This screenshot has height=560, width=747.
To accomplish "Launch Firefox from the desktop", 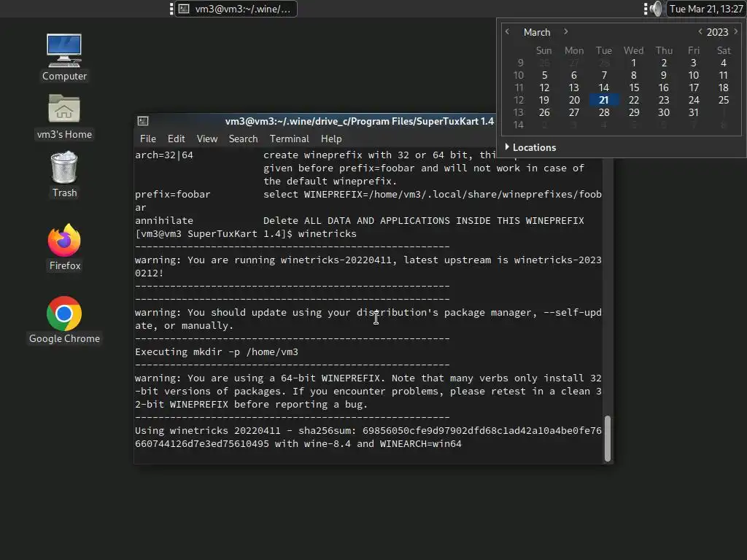I will pyautogui.click(x=64, y=247).
